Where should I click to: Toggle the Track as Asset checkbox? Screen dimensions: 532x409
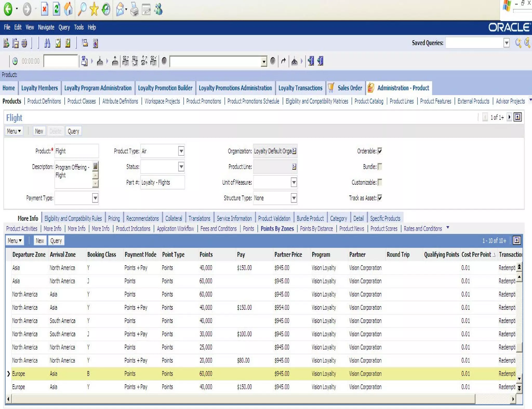(x=380, y=198)
